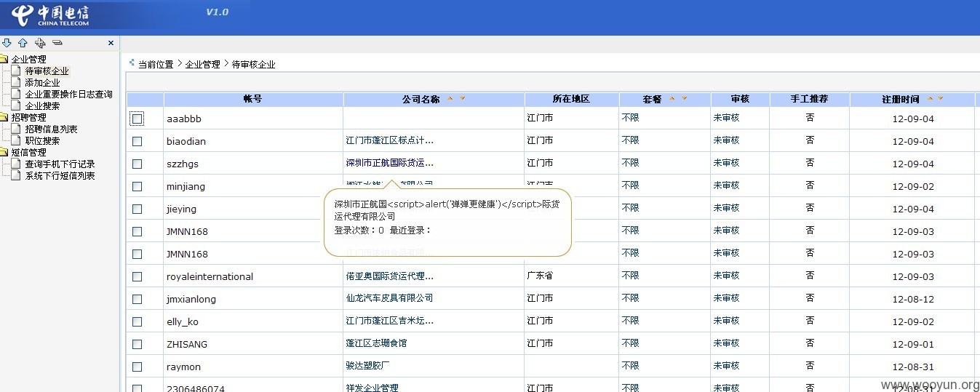Viewport: 980px width, 392px height.
Task: Open 待审核企业 in the sidebar tree
Action: coord(47,71)
